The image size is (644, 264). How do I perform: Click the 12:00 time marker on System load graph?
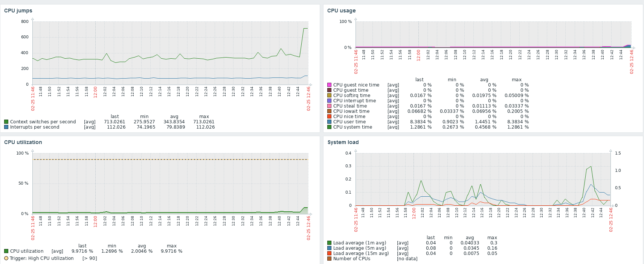(x=414, y=213)
